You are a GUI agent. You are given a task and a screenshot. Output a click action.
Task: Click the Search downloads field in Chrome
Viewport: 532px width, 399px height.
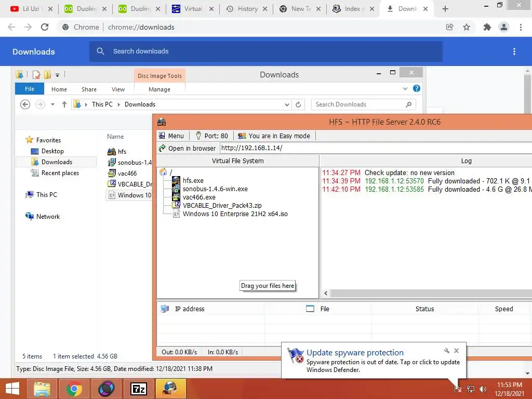point(266,51)
